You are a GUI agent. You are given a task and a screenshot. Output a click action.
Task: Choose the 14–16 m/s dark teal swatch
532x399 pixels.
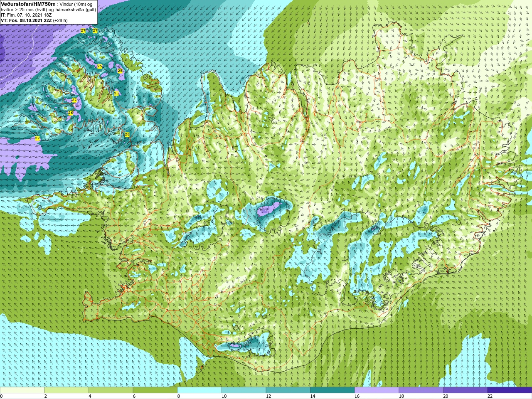pos(332,390)
